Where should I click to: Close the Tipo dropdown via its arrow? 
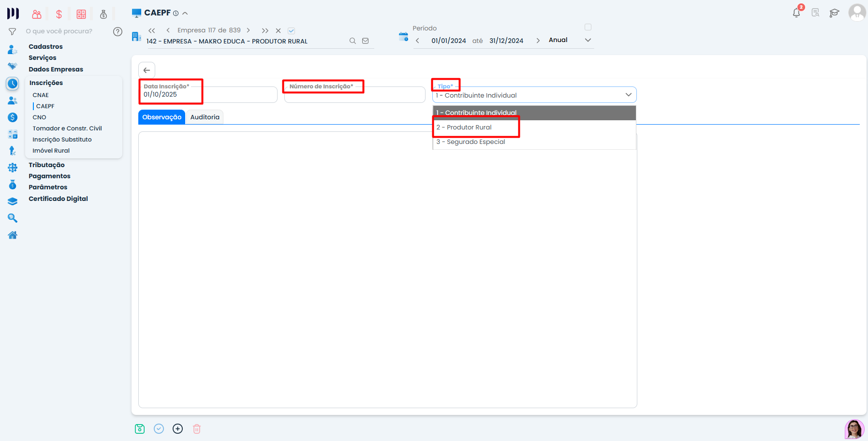click(629, 95)
